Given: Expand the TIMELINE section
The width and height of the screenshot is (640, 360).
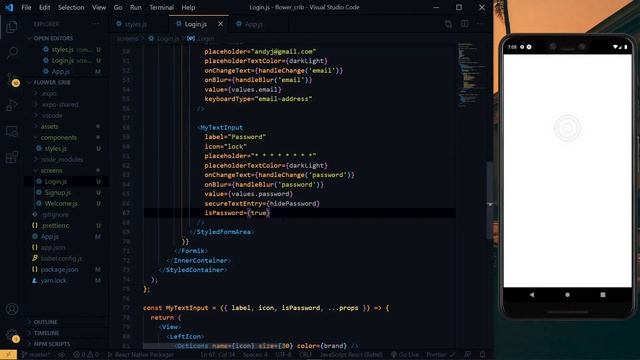Looking at the screenshot, I should 47,333.
